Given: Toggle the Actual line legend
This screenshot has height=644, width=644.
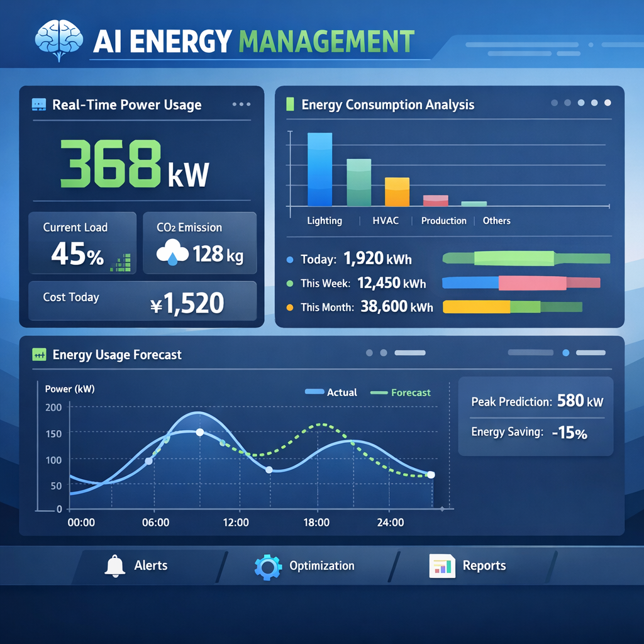Looking at the screenshot, I should tap(331, 392).
